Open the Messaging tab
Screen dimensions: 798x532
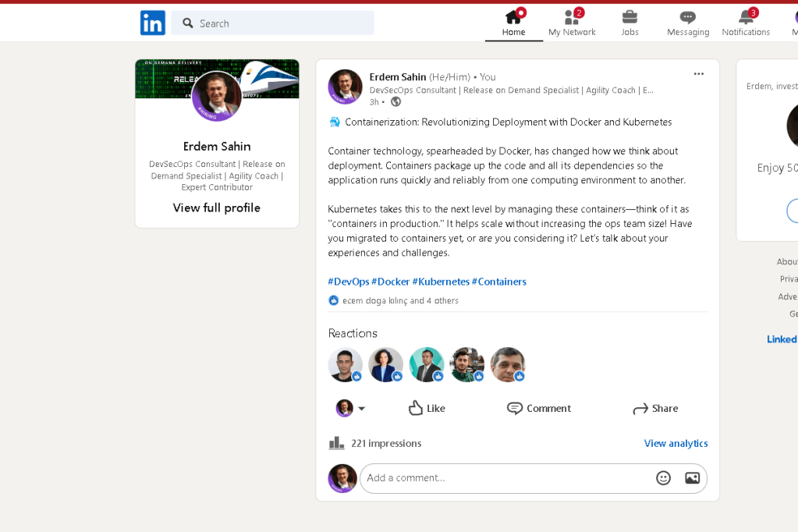tap(688, 23)
